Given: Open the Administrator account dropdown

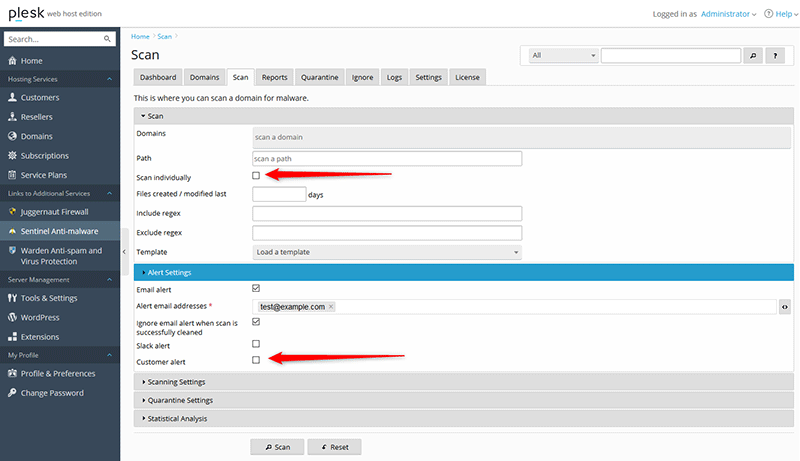Looking at the screenshot, I should point(728,14).
